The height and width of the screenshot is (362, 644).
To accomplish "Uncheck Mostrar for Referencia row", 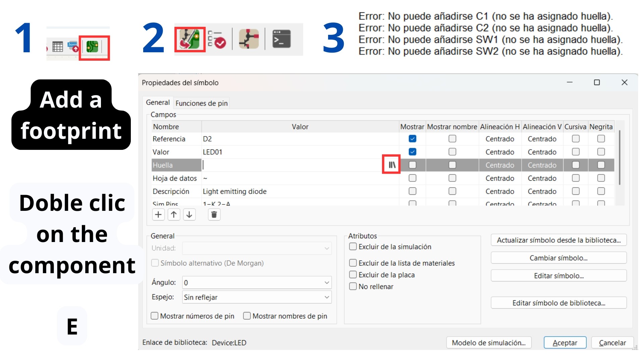I will (x=412, y=139).
